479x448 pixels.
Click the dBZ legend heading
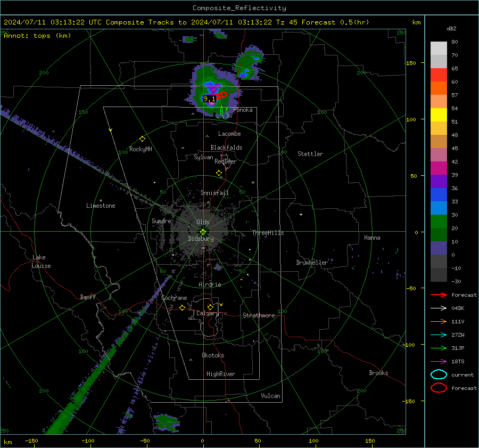tap(451, 29)
